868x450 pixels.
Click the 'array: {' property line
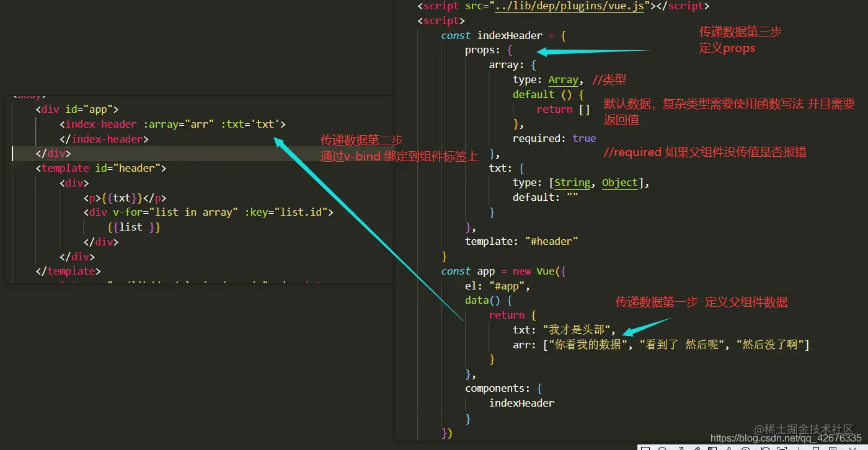coord(513,65)
